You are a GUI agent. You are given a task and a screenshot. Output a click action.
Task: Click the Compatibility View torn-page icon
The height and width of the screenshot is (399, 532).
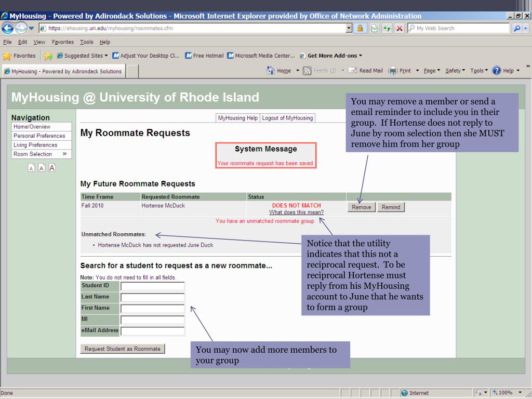coord(374,28)
